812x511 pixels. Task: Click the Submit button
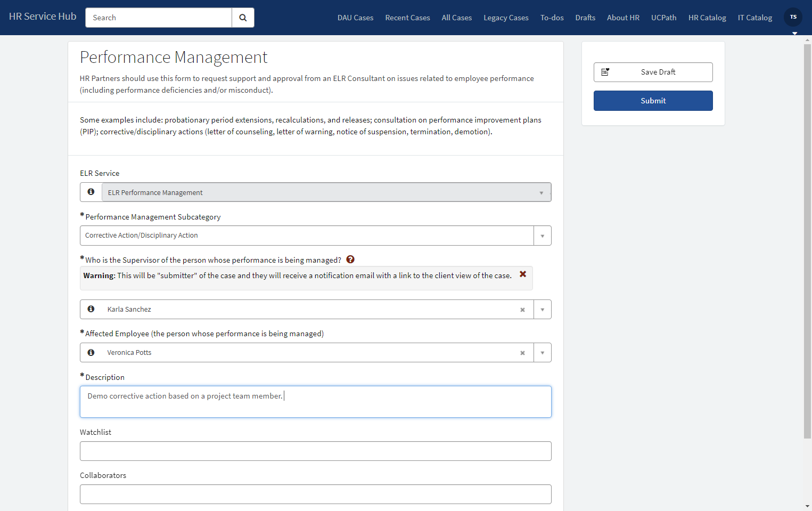[653, 101]
